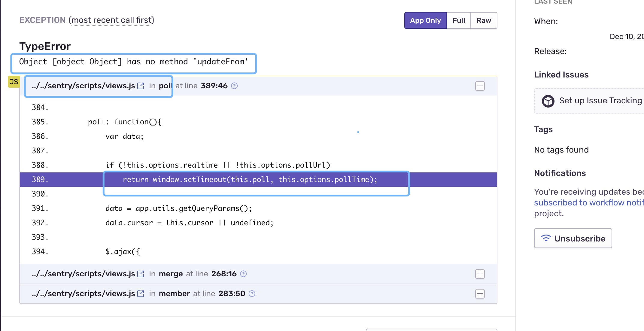Screen dimensions: 644x331
Task: Open external link icon for poll frame
Action: [x=141, y=86]
